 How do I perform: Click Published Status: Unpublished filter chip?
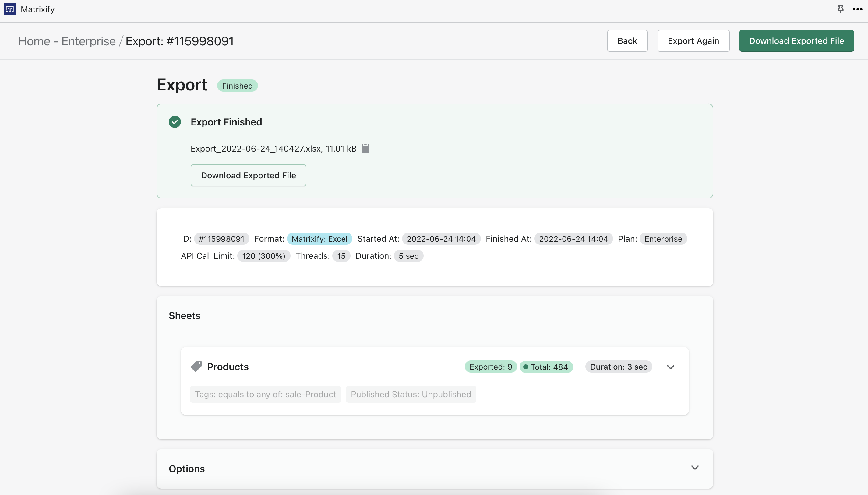411,394
